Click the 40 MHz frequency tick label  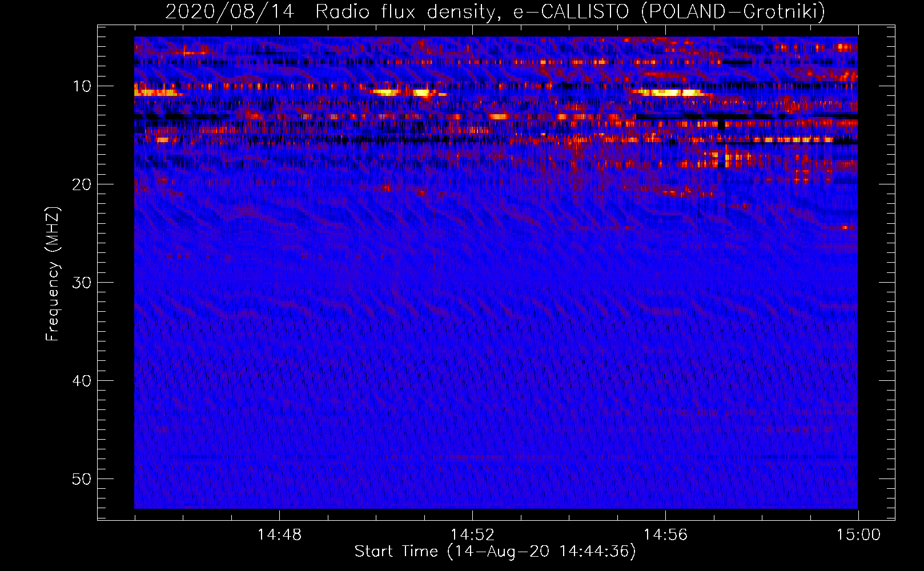point(82,381)
